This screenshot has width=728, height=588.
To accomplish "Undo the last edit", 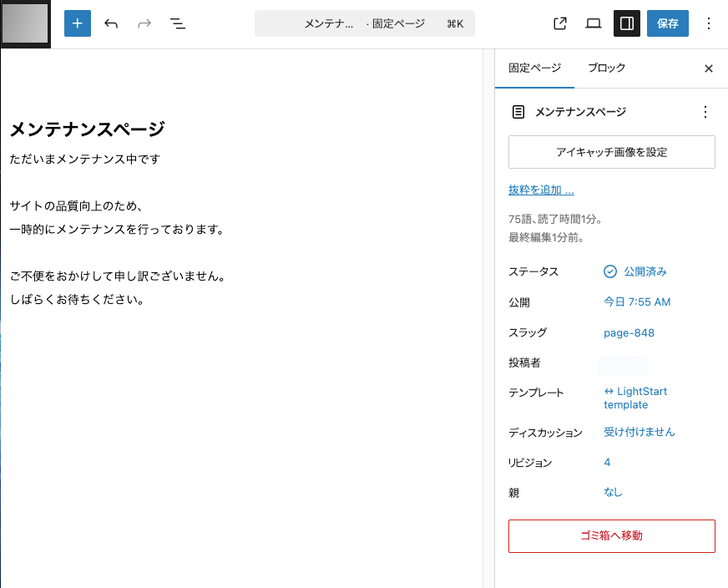I will 111,23.
